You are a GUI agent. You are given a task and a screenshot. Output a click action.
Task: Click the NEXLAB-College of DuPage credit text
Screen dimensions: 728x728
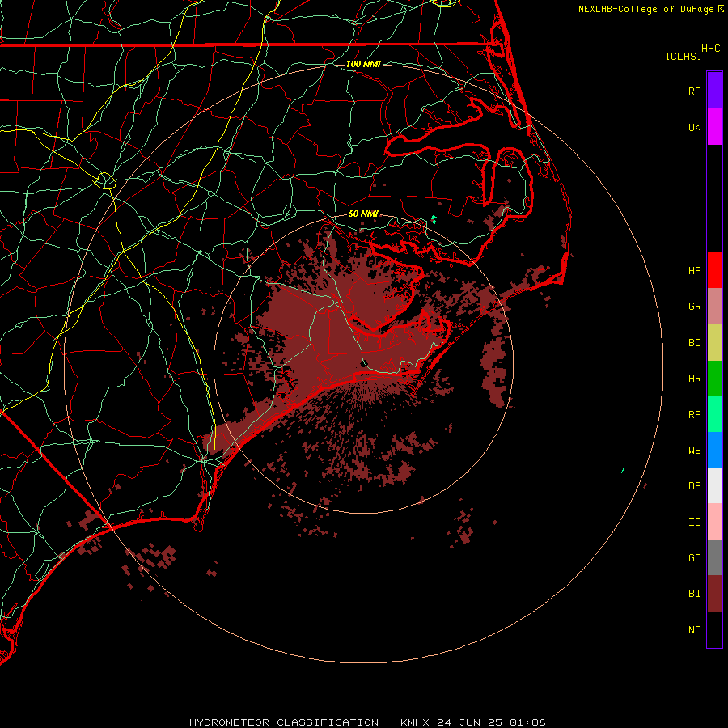point(647,9)
